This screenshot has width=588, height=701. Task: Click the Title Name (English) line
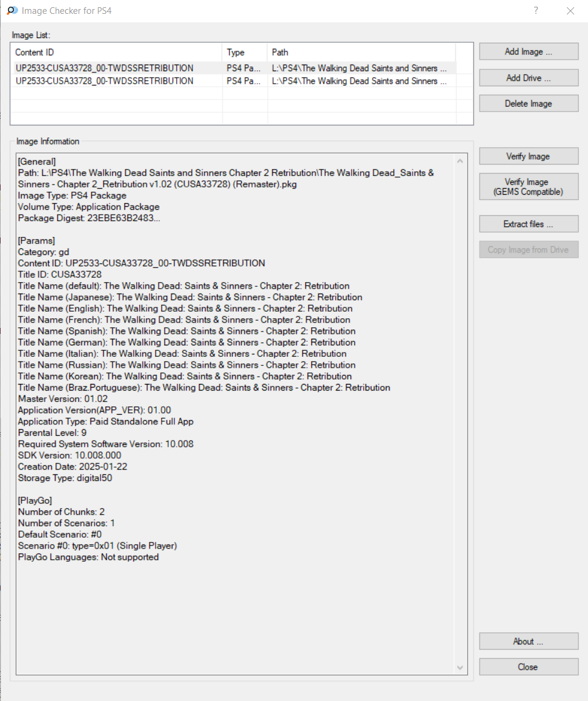click(185, 309)
